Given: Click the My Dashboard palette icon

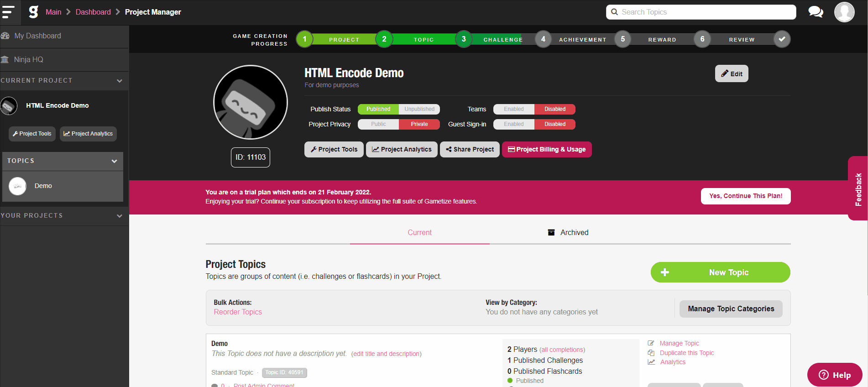Looking at the screenshot, I should point(5,36).
